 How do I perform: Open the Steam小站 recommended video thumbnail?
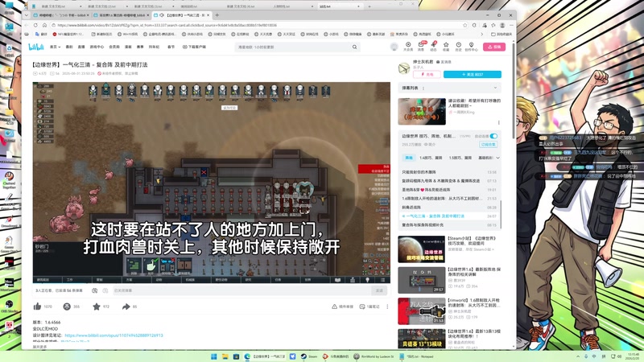coord(421,249)
